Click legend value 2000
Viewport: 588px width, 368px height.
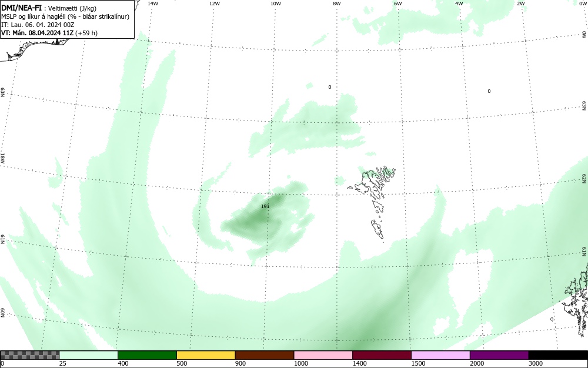(x=477, y=363)
